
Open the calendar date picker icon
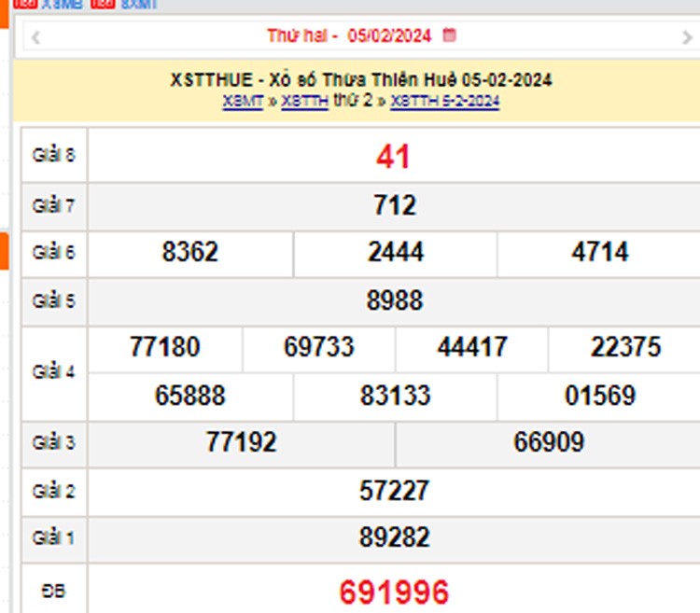[x=449, y=35]
